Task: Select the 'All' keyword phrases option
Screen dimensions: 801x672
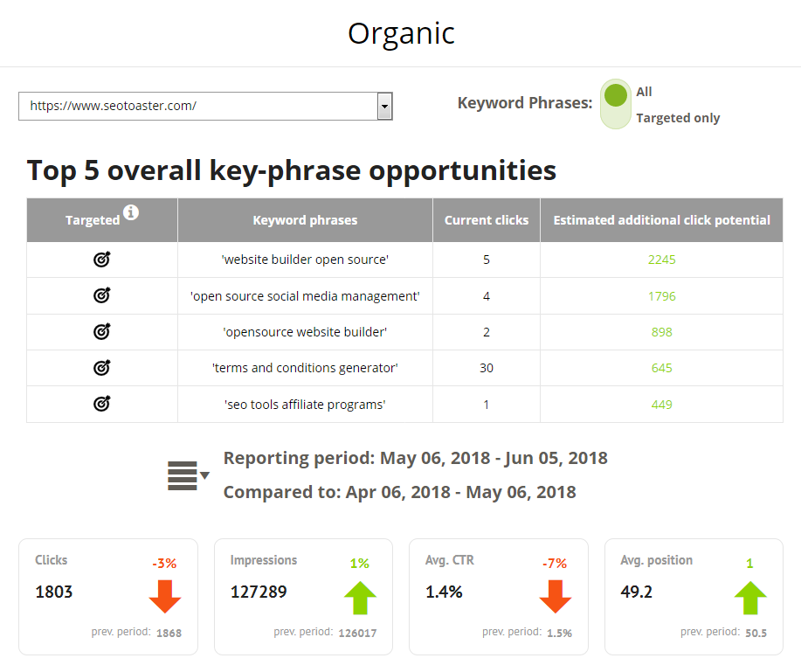Action: (644, 92)
